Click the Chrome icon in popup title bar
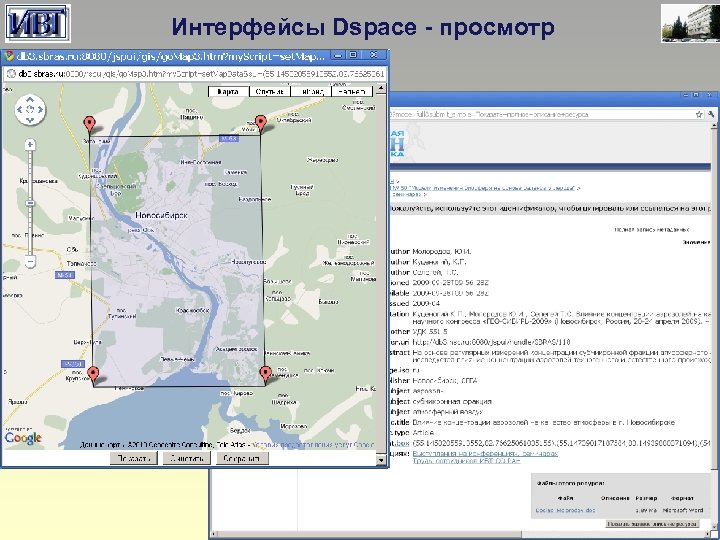This screenshot has height=540, width=720. [x=9, y=56]
